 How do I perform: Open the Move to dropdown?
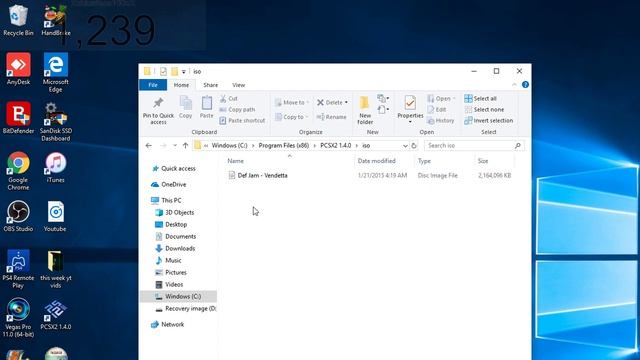(x=292, y=102)
